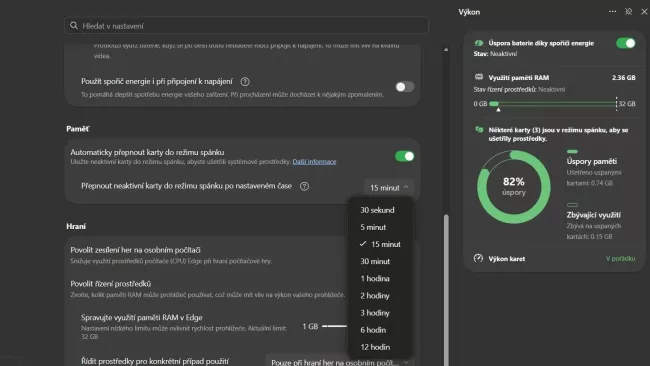Collapse the 15 minut dropdown

pyautogui.click(x=389, y=188)
